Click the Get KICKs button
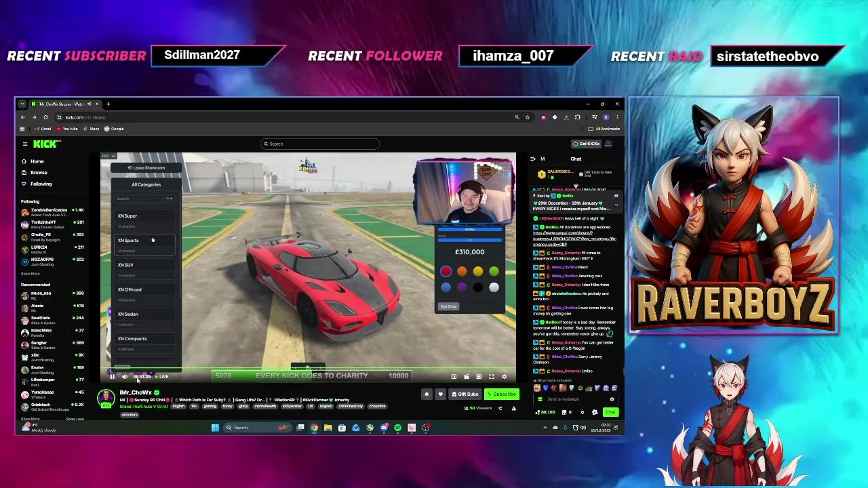This screenshot has height=488, width=868. coord(587,144)
